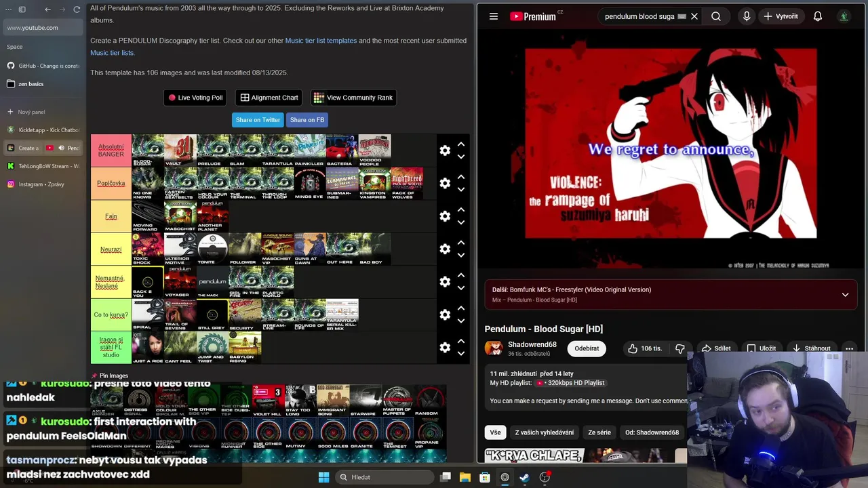Open File Explorer from the taskbar
Image resolution: width=868 pixels, height=488 pixels.
tap(465, 477)
